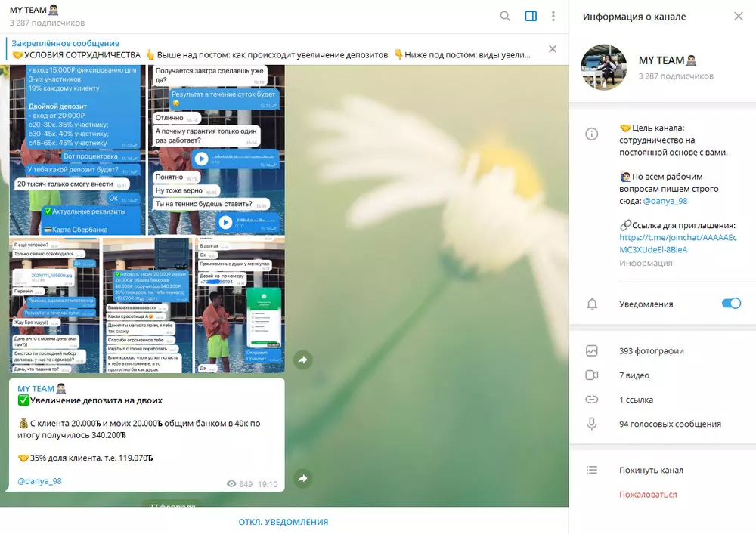Click MY TEAM sender name in post

[x=42, y=388]
